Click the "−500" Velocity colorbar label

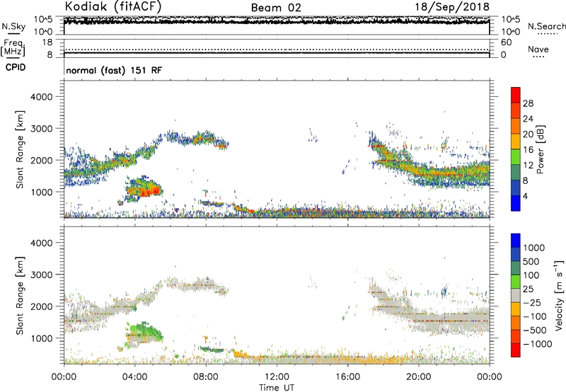click(x=535, y=330)
